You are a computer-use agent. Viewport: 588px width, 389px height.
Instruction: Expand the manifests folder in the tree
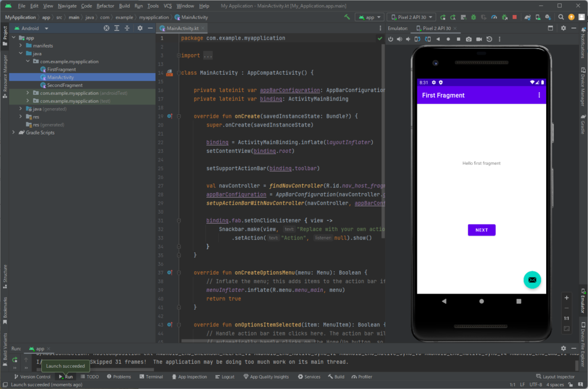tap(21, 45)
